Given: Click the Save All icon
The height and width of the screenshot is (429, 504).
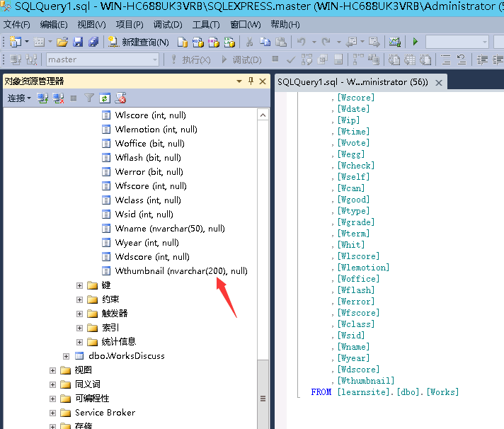Looking at the screenshot, I should [x=91, y=42].
